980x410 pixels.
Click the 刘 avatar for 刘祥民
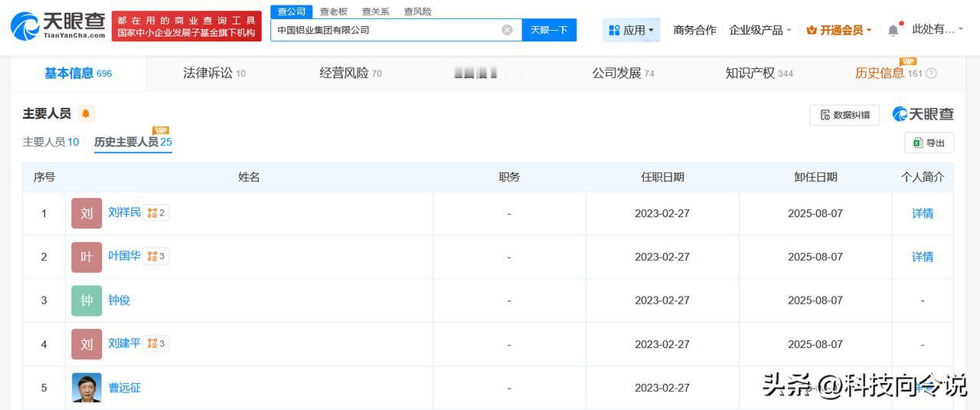(87, 213)
